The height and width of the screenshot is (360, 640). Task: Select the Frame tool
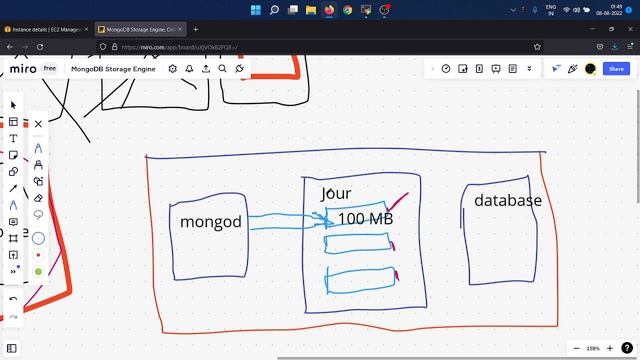tap(13, 238)
